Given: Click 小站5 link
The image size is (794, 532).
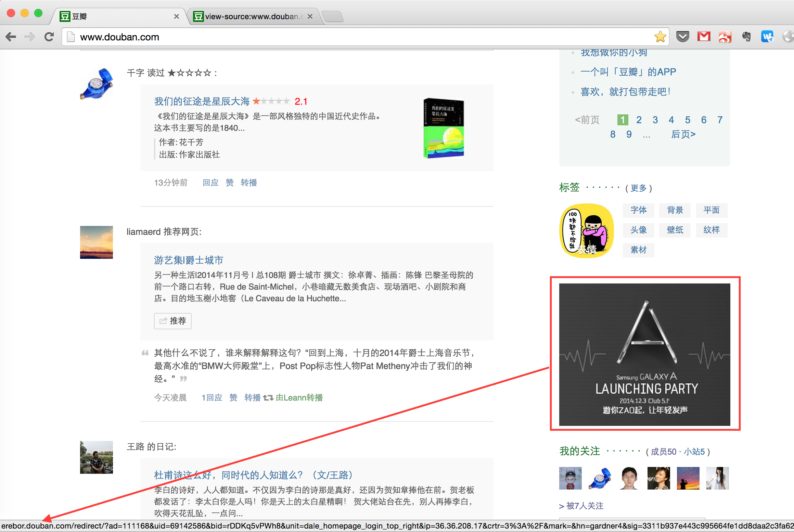Looking at the screenshot, I should point(694,452).
